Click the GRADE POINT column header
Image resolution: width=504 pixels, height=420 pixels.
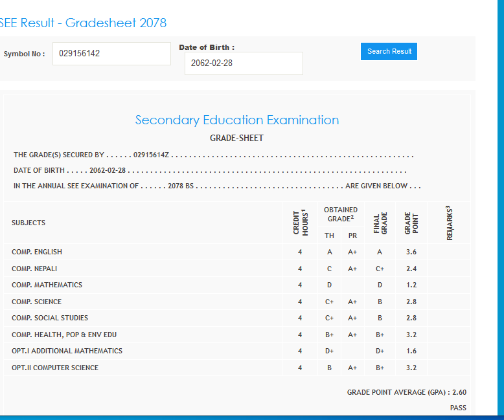click(x=411, y=223)
